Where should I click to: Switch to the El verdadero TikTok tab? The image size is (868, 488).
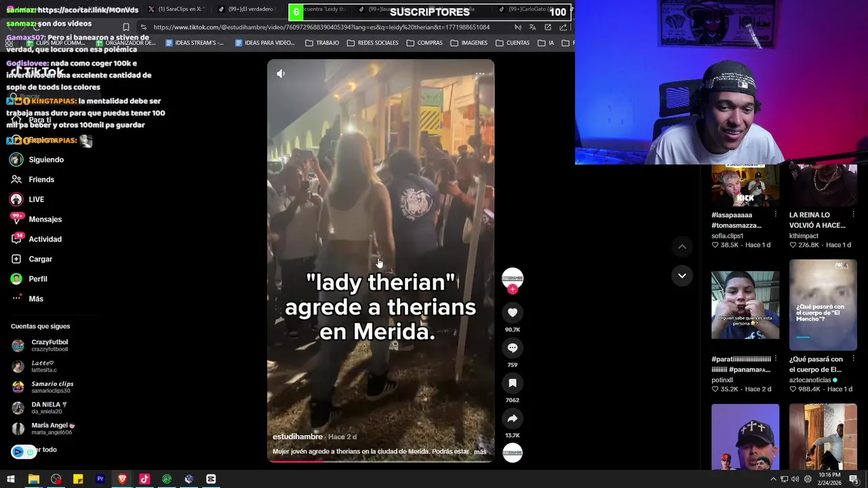point(247,9)
